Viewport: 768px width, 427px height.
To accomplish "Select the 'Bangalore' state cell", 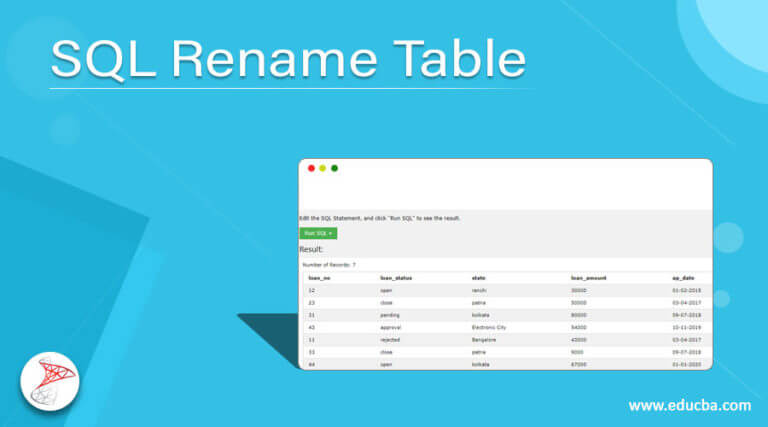I will [484, 339].
